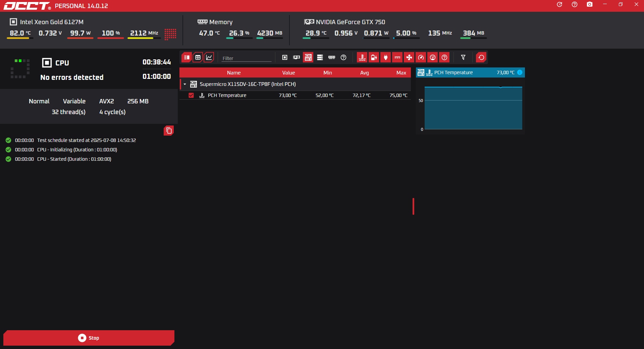Sort the sensor table by Avg
This screenshot has height=349, width=644.
pyautogui.click(x=365, y=73)
